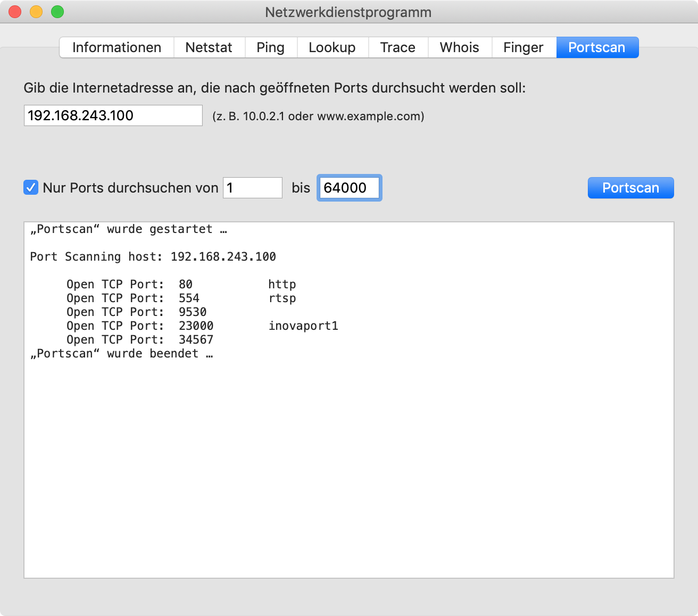Switch to the Informationen tab
The width and height of the screenshot is (698, 616).
coord(117,47)
